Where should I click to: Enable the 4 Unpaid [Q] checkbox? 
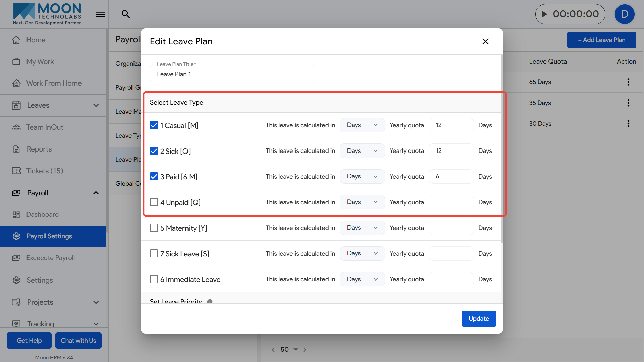(x=154, y=202)
